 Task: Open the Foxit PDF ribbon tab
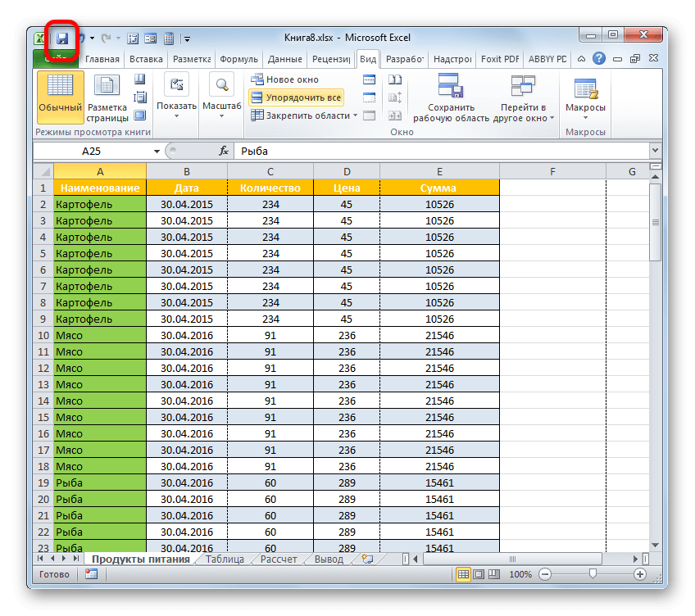coord(500,59)
